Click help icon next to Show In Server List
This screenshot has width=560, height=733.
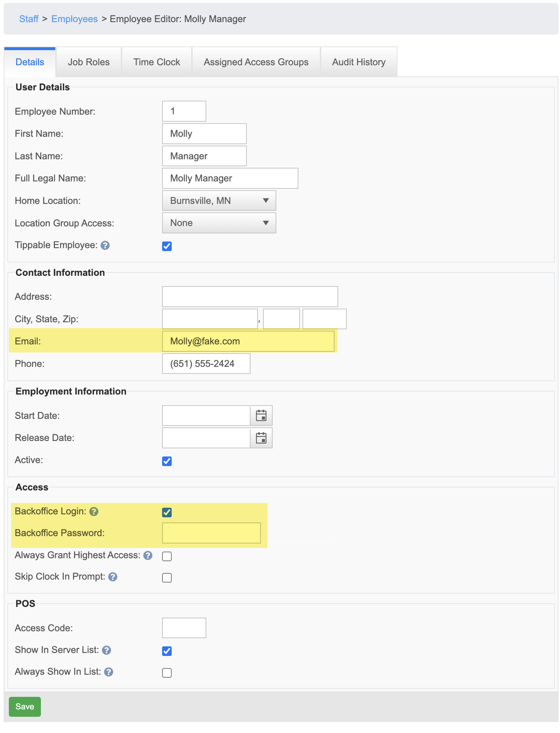pyautogui.click(x=106, y=650)
